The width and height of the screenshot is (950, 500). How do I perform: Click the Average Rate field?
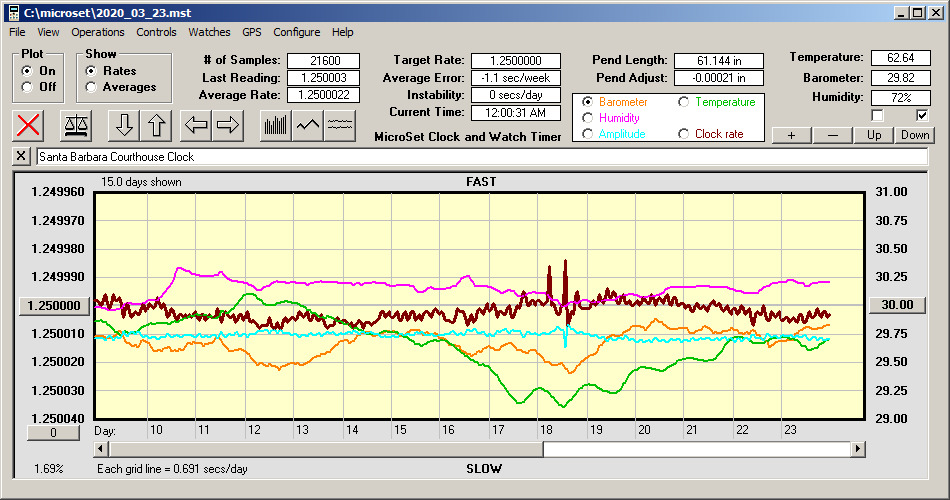pos(324,95)
